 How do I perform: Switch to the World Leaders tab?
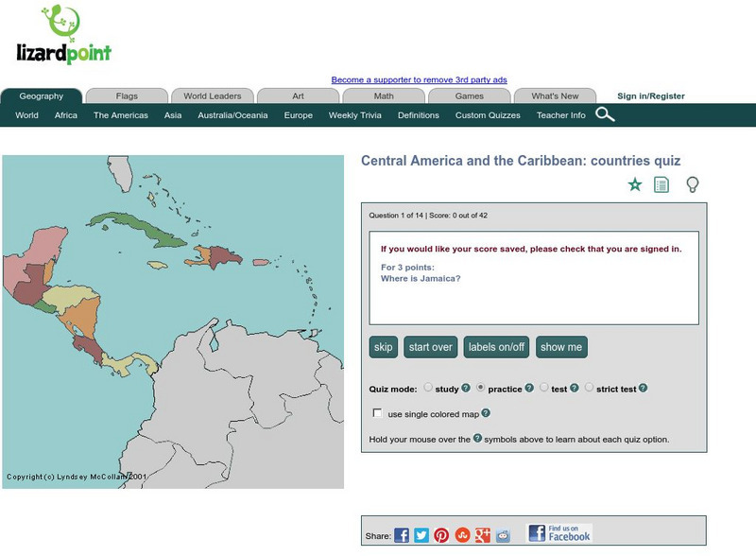click(213, 96)
